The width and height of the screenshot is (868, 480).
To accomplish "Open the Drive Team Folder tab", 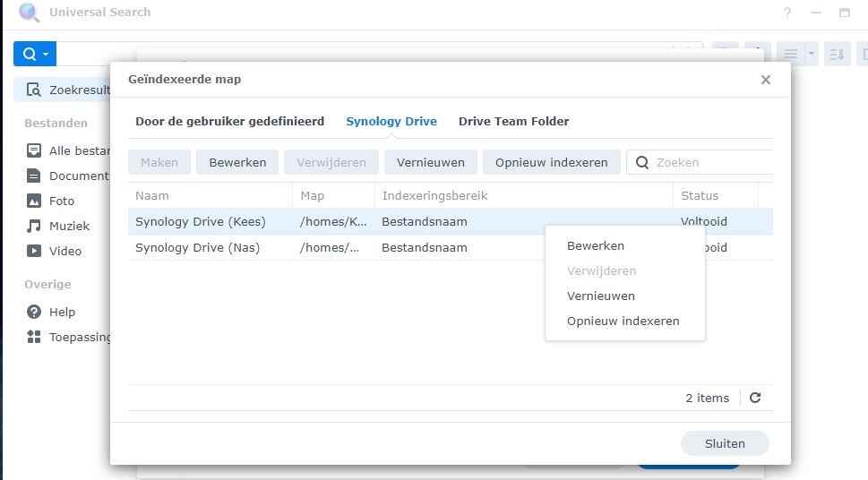I will click(513, 121).
